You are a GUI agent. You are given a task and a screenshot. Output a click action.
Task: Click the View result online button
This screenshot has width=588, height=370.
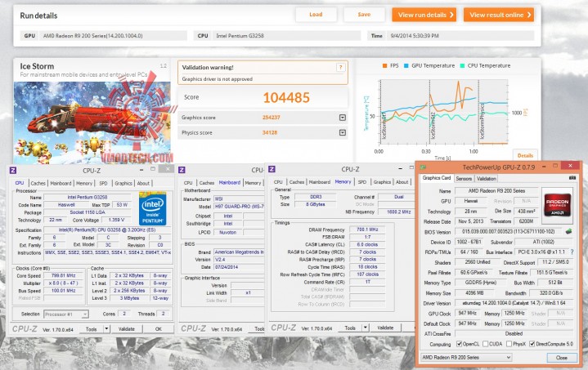pos(499,15)
